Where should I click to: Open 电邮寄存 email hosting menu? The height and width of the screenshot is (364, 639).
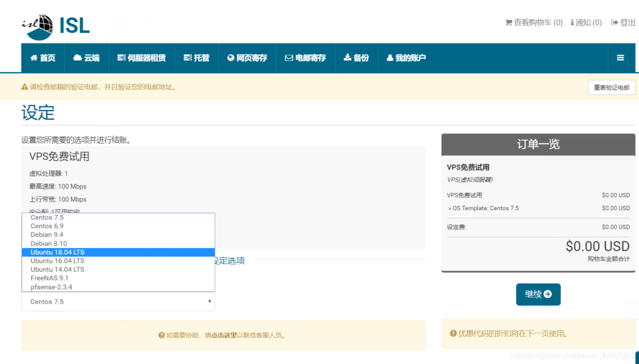tap(305, 58)
